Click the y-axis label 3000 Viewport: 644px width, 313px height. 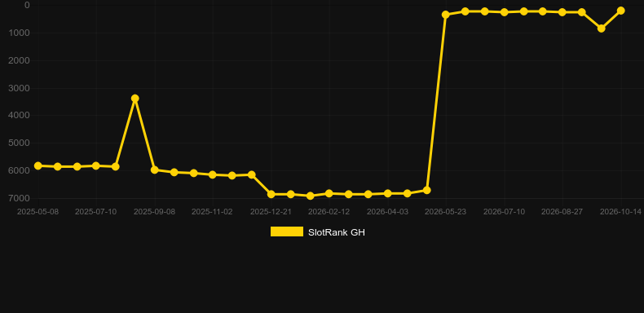(x=19, y=88)
